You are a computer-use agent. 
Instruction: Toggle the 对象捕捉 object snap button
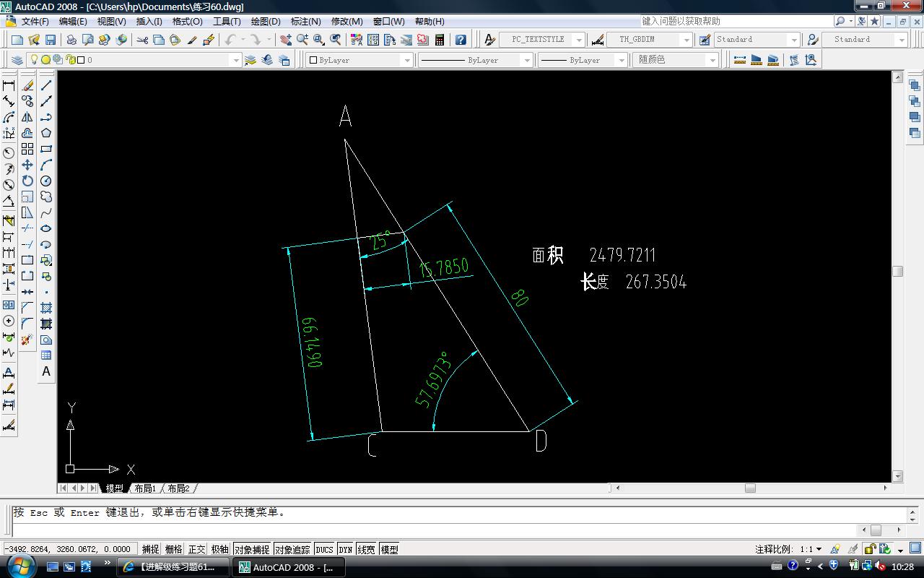251,550
